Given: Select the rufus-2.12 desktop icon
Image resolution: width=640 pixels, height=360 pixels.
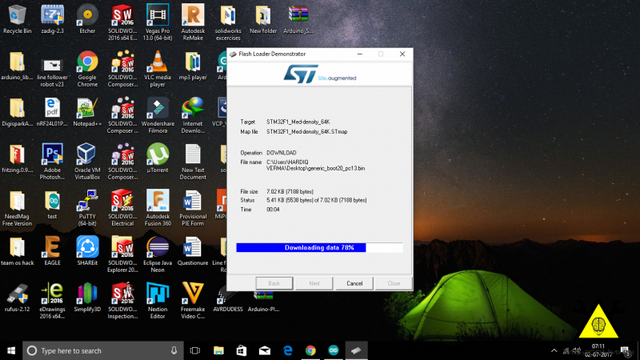Looking at the screenshot, I should click(17, 298).
